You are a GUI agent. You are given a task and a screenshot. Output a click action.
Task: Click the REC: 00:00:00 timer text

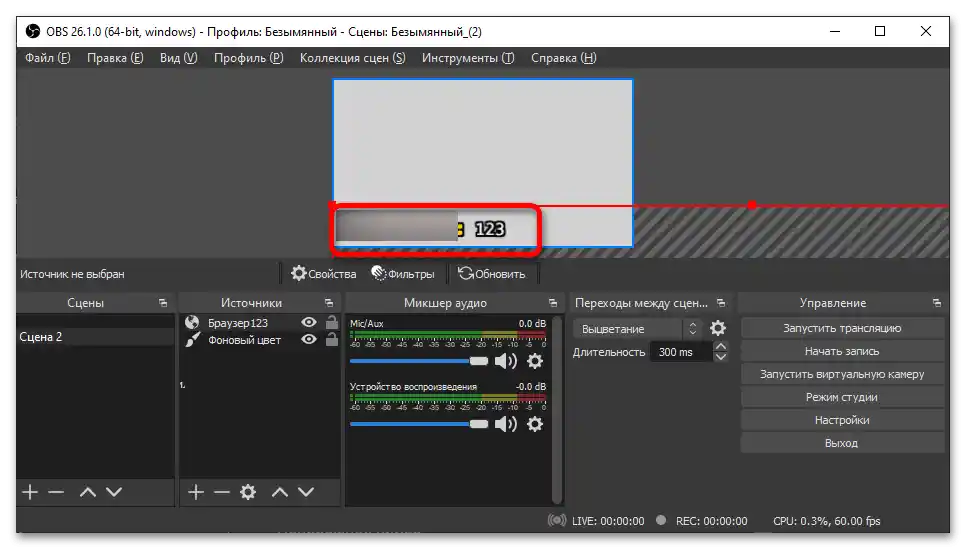[x=712, y=521]
